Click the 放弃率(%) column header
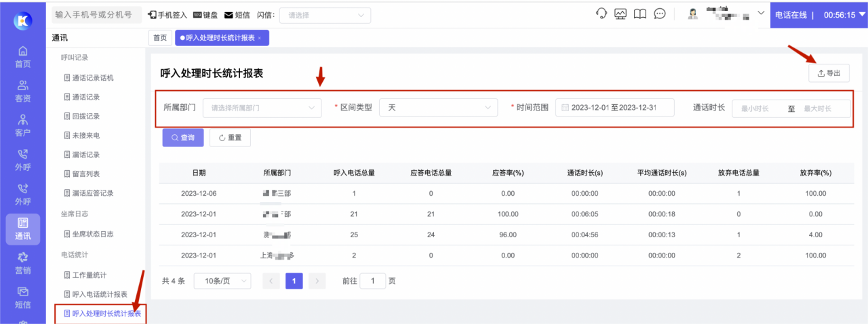 pos(816,173)
